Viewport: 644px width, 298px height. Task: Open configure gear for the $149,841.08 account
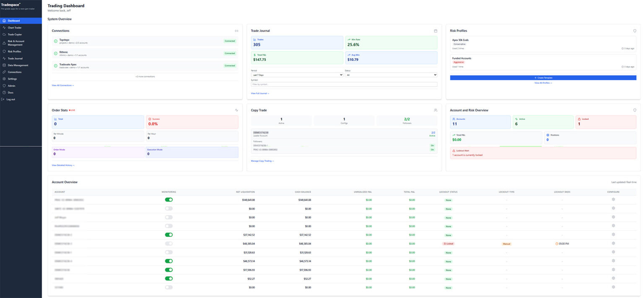coord(613,200)
